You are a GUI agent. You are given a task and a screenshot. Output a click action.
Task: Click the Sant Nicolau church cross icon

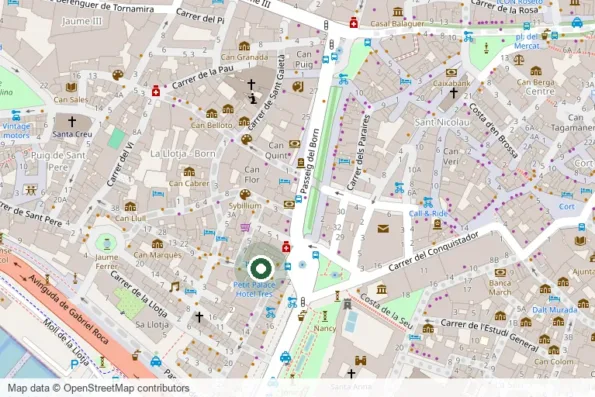454,93
